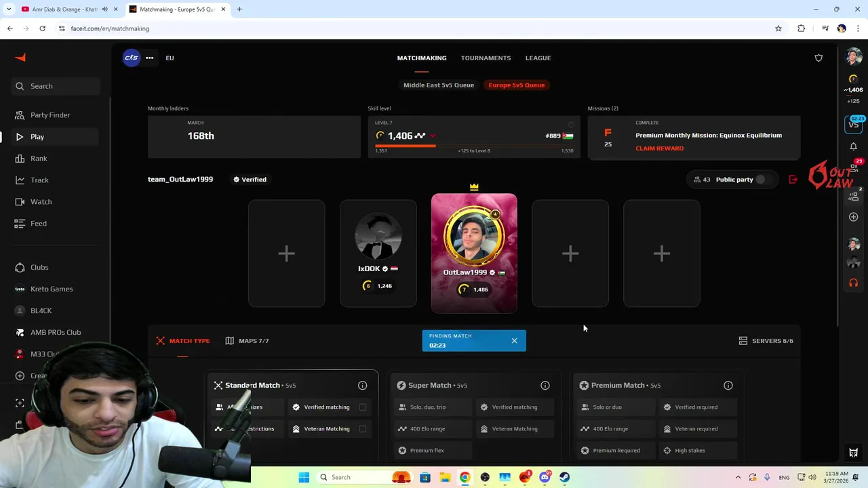Open the browser three-dot menu

coord(857,28)
